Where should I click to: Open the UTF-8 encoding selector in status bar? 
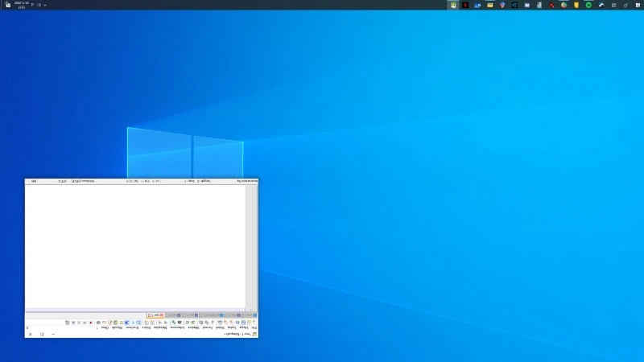(63, 181)
